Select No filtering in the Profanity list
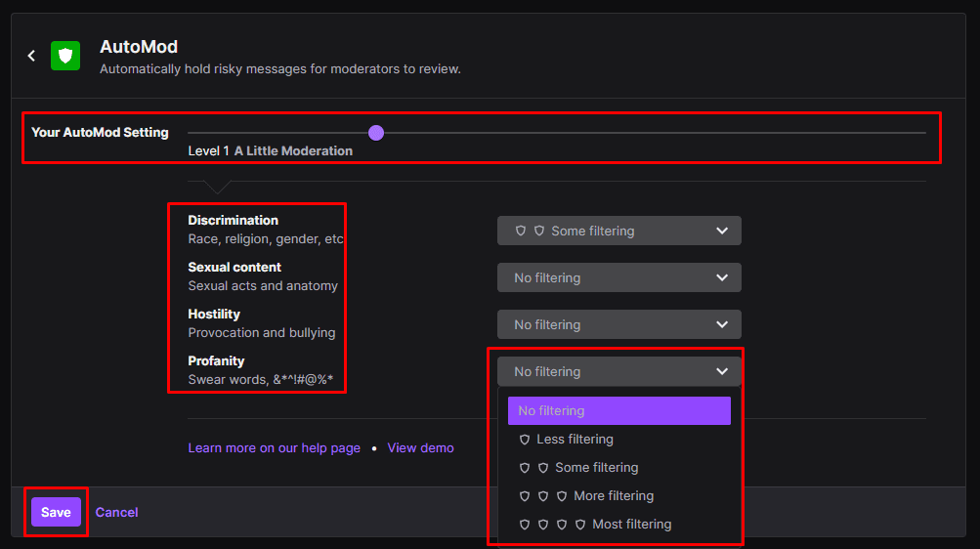Viewport: 980px width, 549px height. pyautogui.click(x=618, y=411)
